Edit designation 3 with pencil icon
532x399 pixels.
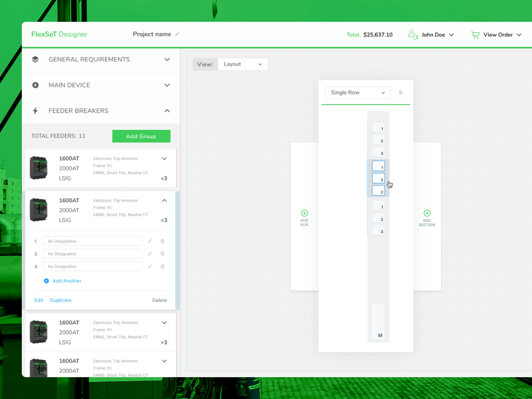click(x=150, y=267)
